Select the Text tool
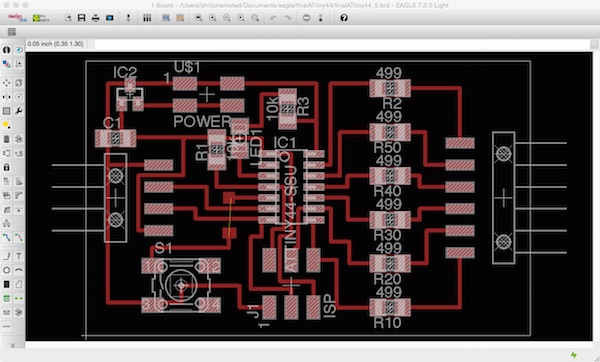Screen dimensions: 600x362 (x=18, y=256)
